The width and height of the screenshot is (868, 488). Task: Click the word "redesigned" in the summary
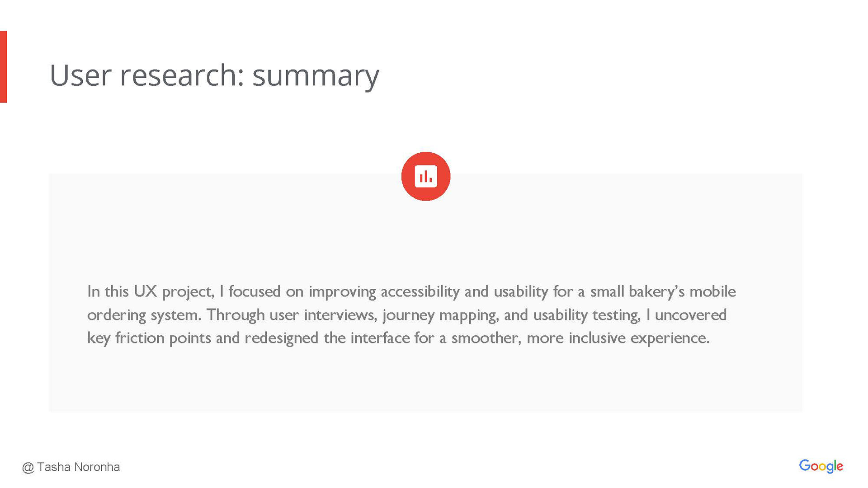[x=281, y=338]
